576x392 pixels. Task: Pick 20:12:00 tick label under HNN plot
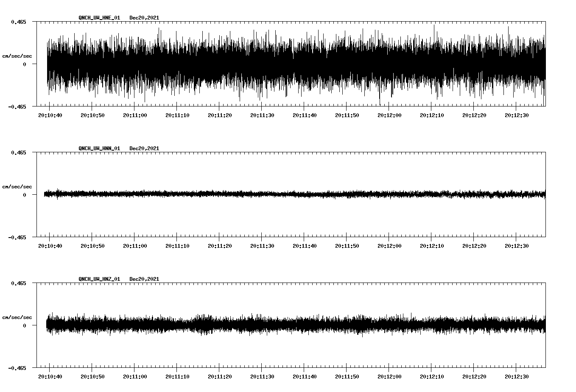tap(389, 246)
